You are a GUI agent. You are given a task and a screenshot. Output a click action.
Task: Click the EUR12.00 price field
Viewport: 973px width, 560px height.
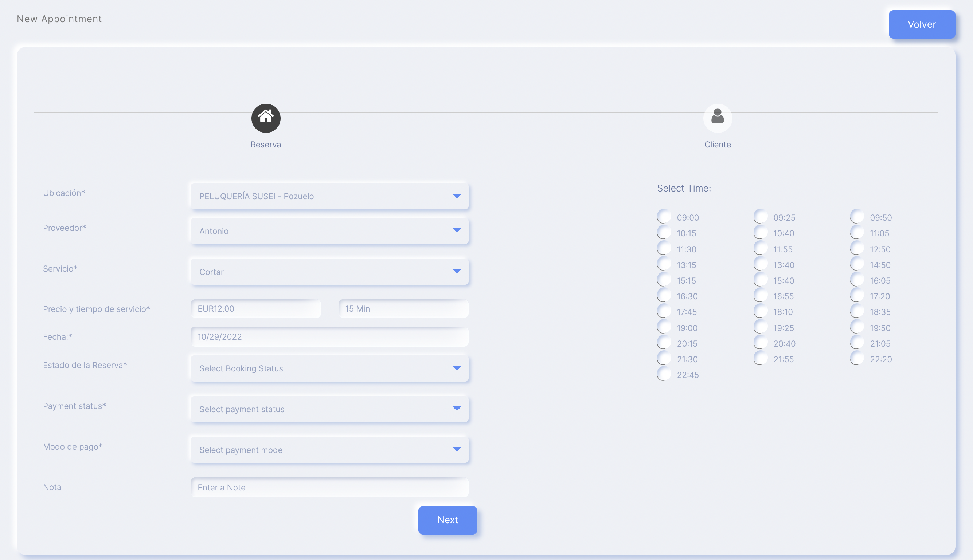tap(255, 308)
